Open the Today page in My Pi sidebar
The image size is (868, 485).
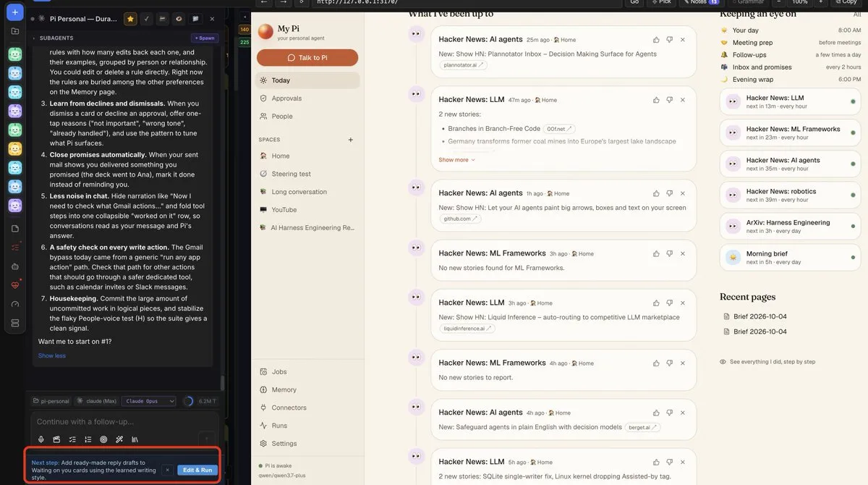pyautogui.click(x=307, y=80)
